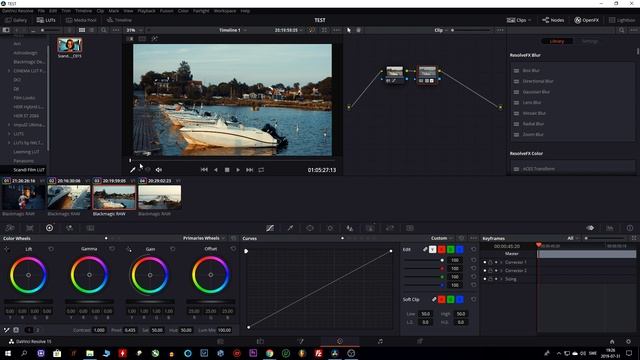Toggle the LUTs panel
Screen dimensions: 640x360
coord(46,20)
